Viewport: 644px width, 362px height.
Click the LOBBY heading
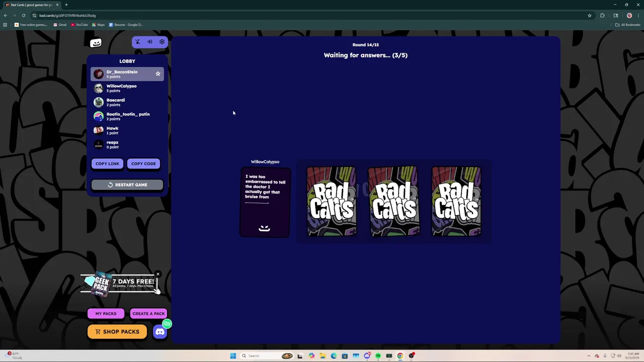pyautogui.click(x=127, y=61)
